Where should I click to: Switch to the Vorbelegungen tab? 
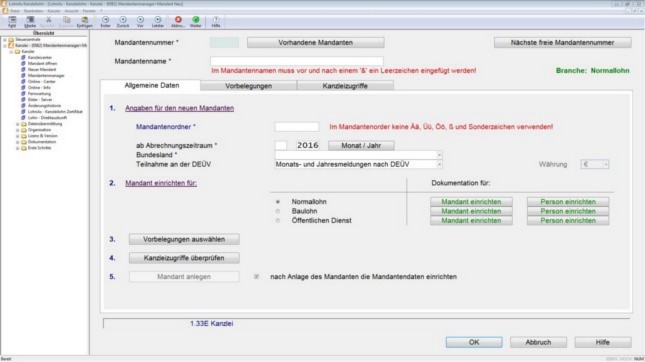click(x=248, y=86)
